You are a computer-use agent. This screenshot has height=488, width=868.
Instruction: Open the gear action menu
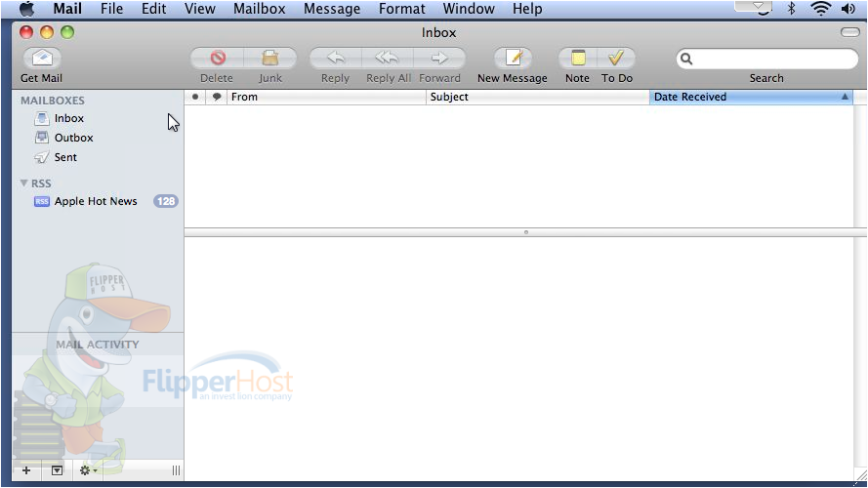[x=88, y=470]
